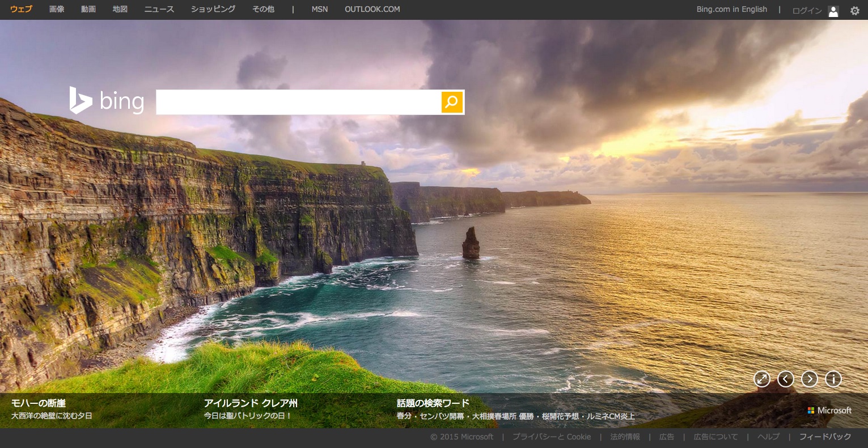Open the 画像 (Images) tab

pos(57,10)
